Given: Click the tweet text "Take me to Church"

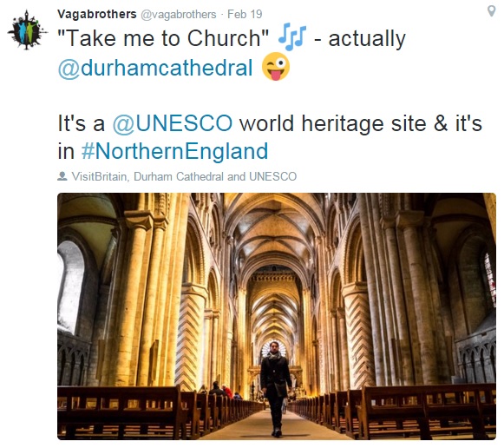Looking at the screenshot, I should pyautogui.click(x=163, y=38).
